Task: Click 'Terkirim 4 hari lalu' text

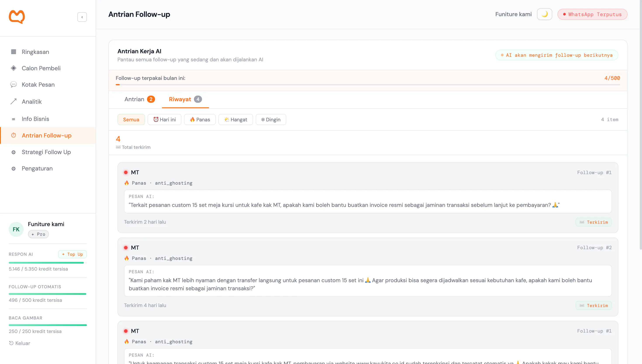Action: (145, 305)
